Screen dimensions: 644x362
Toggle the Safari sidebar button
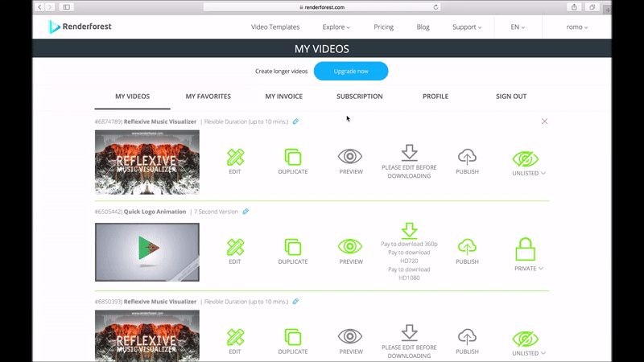(67, 7)
